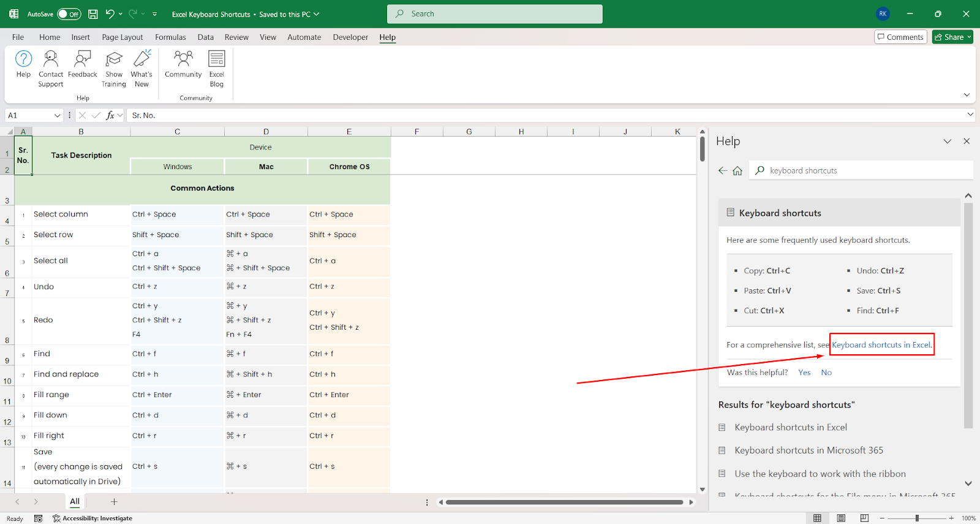Screen dimensions: 980x524
Task: Switch to Page Layout view in status bar
Action: tap(841, 518)
